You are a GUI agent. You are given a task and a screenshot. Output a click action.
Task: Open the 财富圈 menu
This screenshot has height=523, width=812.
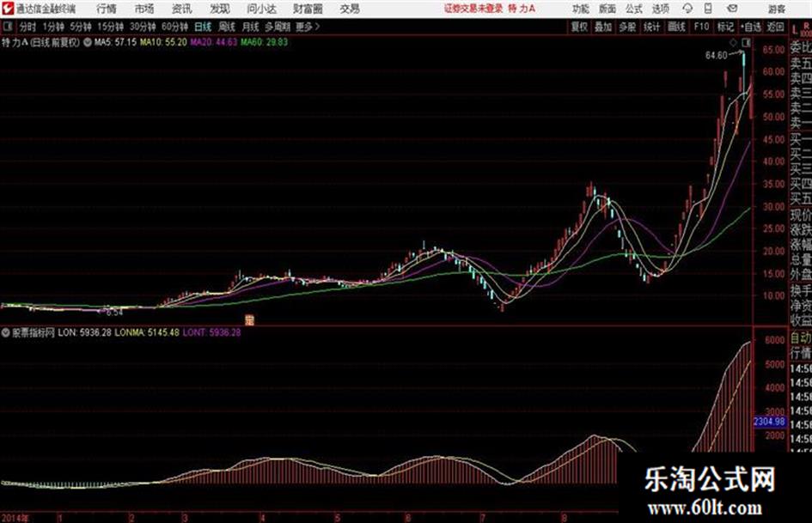(308, 9)
